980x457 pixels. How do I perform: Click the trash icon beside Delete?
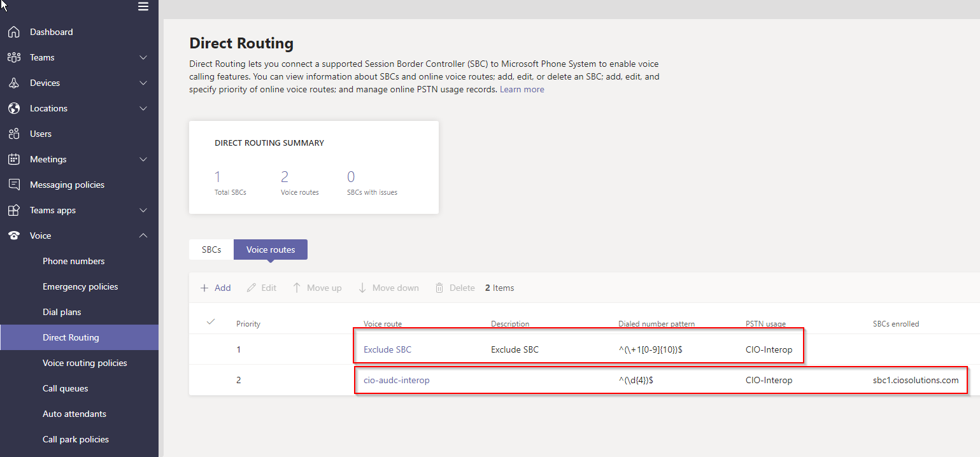click(x=439, y=288)
